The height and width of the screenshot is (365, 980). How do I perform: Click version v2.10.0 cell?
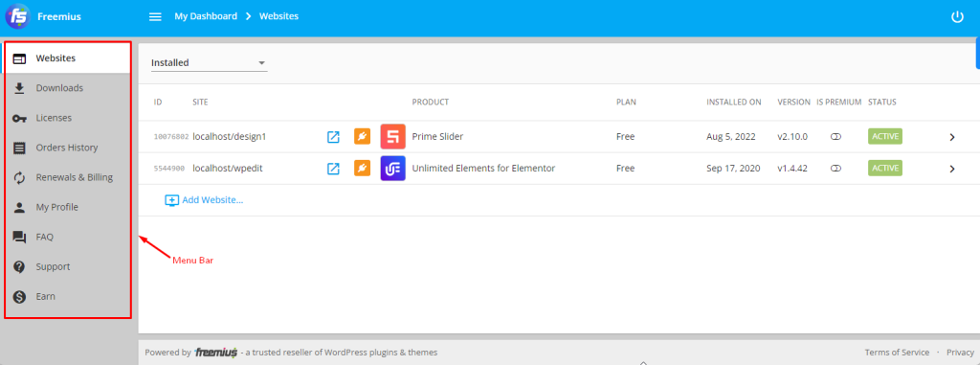point(792,136)
